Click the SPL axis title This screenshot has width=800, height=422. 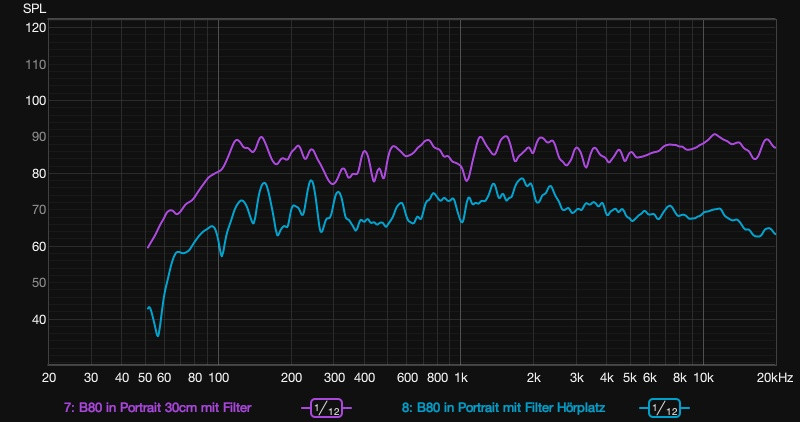pos(35,8)
